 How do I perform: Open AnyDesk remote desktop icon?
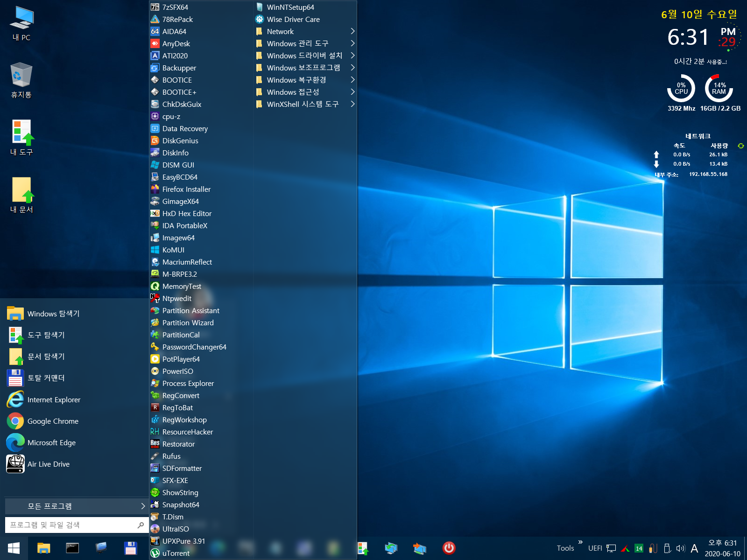click(155, 43)
